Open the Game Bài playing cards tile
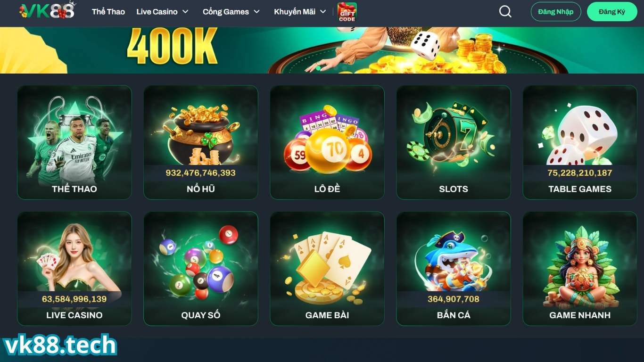644x362 pixels. pyautogui.click(x=327, y=269)
